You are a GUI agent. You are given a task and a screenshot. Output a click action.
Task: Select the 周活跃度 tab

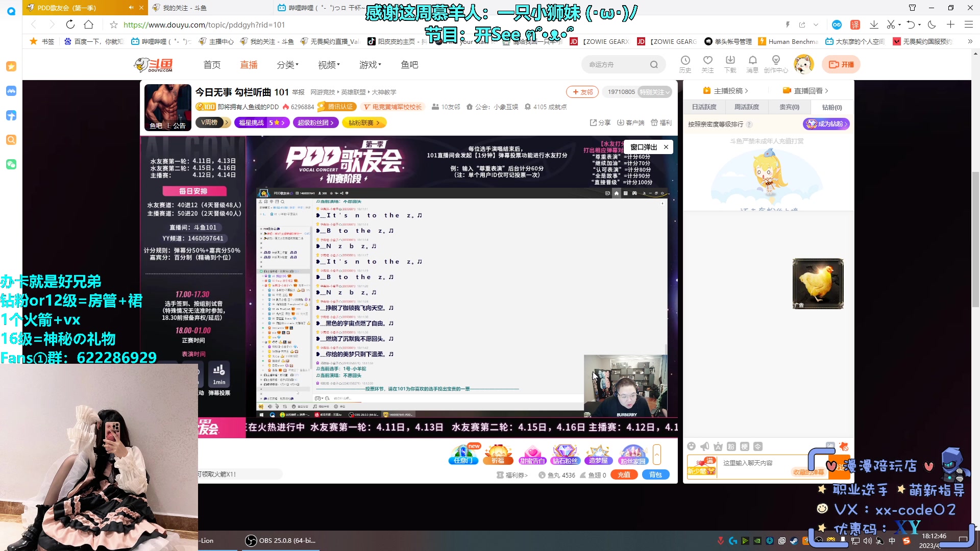coord(747,107)
